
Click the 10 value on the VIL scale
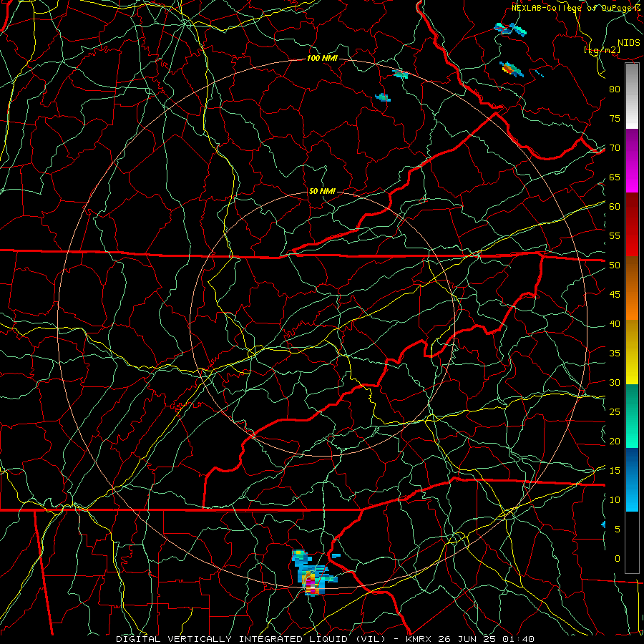tap(615, 500)
